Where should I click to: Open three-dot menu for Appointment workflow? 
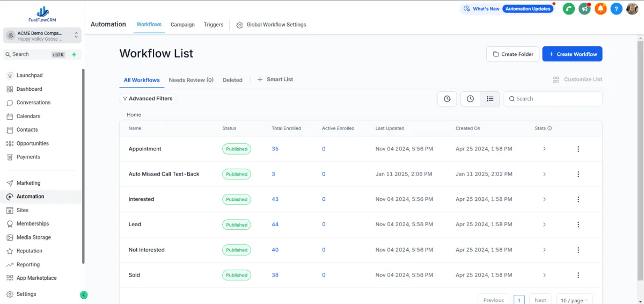coord(578,149)
